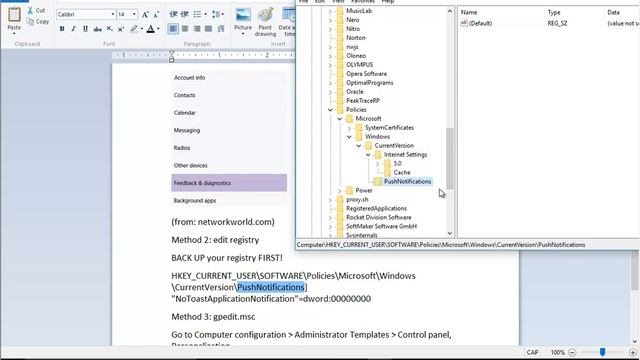Toggle Underline formatting

pyautogui.click(x=85, y=29)
